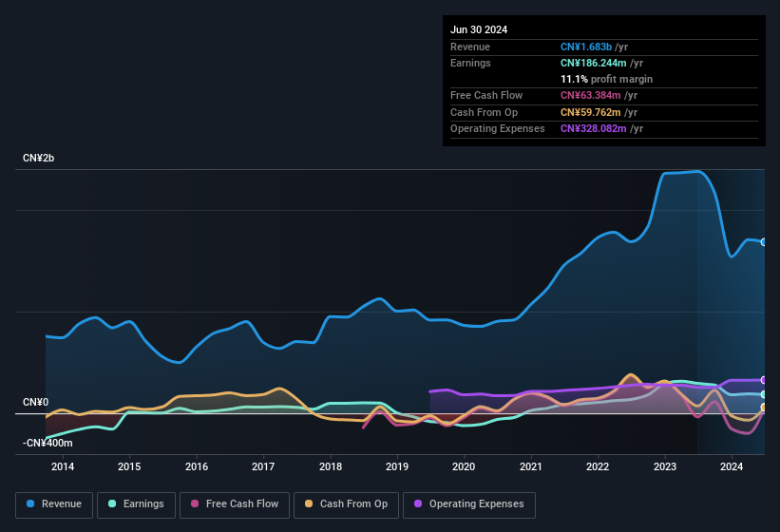Toggle the Earnings legend button
This screenshot has width=780, height=532.
click(x=136, y=504)
